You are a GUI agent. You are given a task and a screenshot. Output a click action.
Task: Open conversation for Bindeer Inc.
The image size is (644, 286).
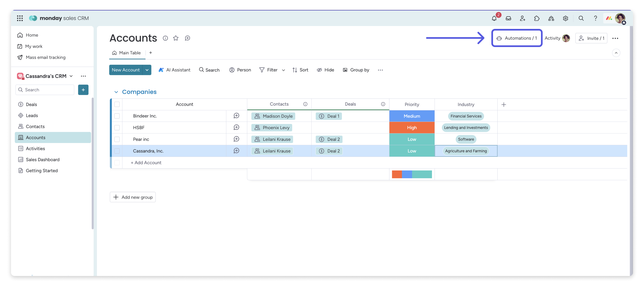click(x=236, y=116)
